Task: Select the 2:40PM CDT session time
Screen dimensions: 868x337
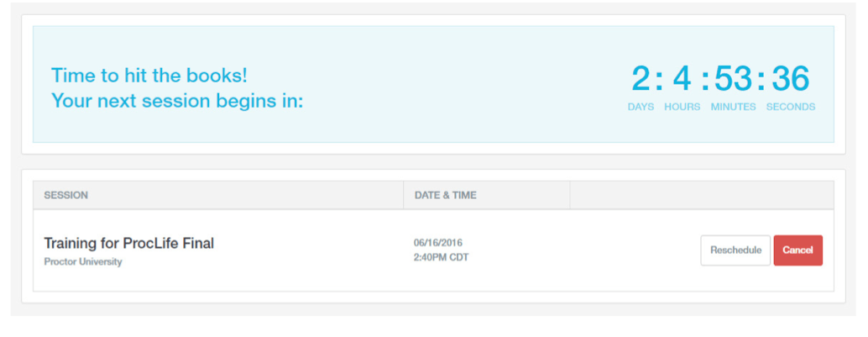Action: [x=442, y=257]
